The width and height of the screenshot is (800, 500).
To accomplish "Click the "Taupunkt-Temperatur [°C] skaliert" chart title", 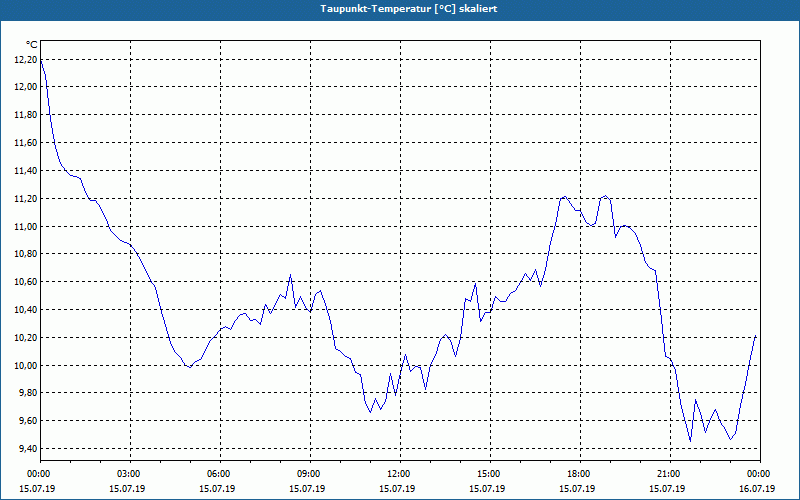I will [409, 9].
